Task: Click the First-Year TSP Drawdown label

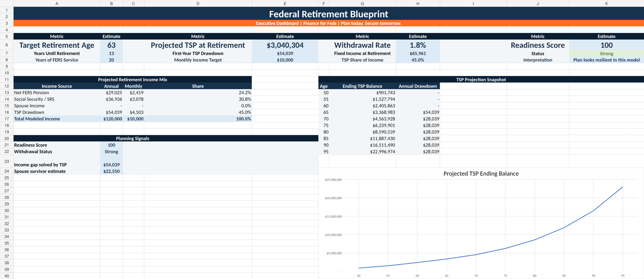Action: pos(198,54)
